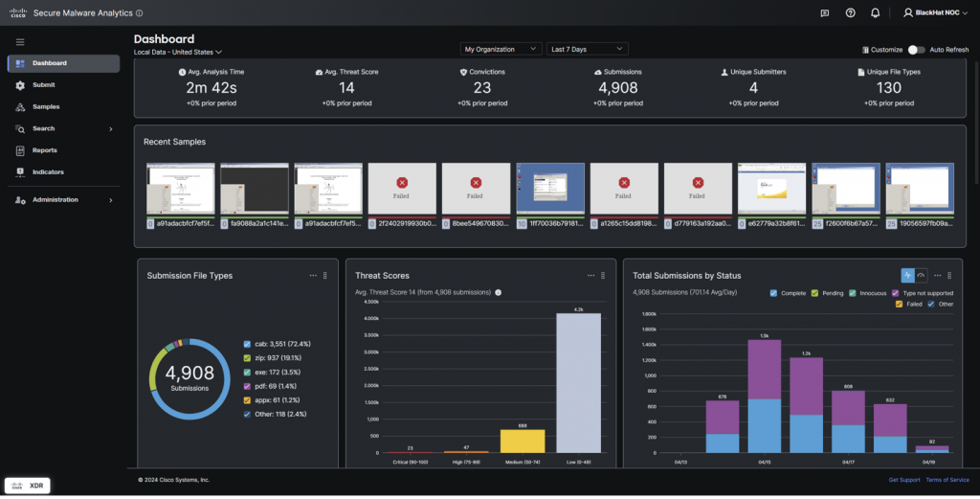Click the Customize button
This screenshot has width=980, height=499.
880,49
